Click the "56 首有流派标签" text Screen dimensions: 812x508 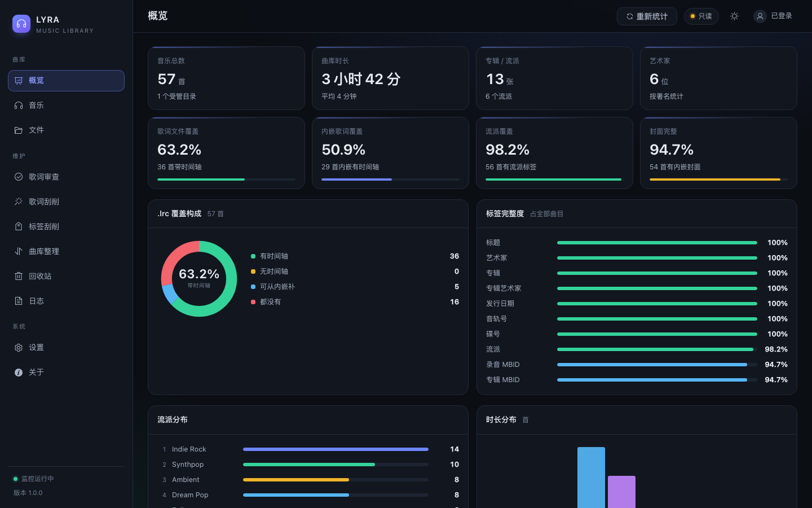(511, 167)
